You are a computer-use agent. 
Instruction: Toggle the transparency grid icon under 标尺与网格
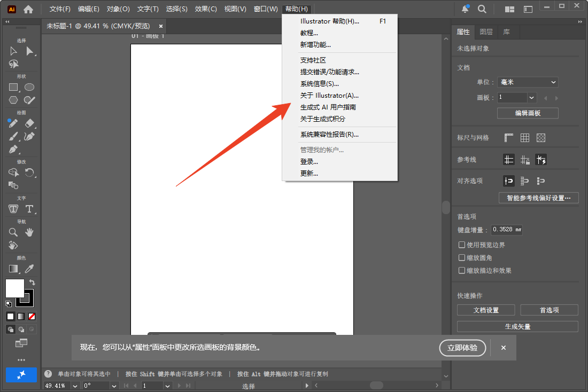540,137
